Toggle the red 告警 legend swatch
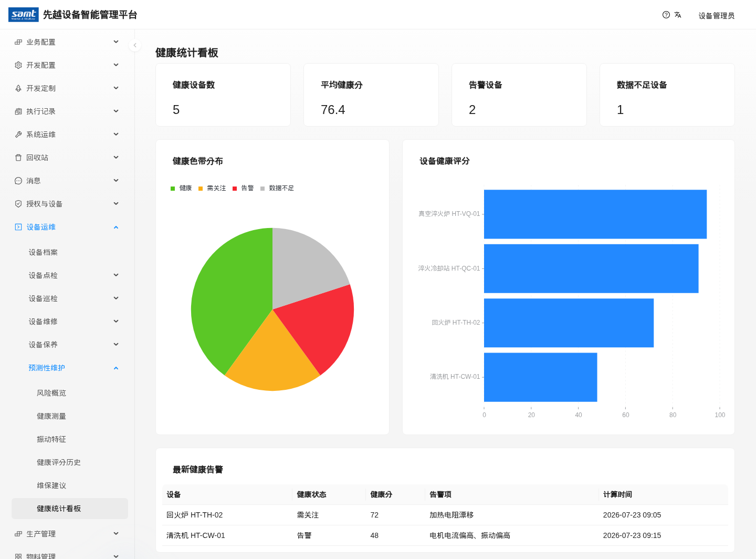Image resolution: width=756 pixels, height=559 pixels. (x=235, y=189)
